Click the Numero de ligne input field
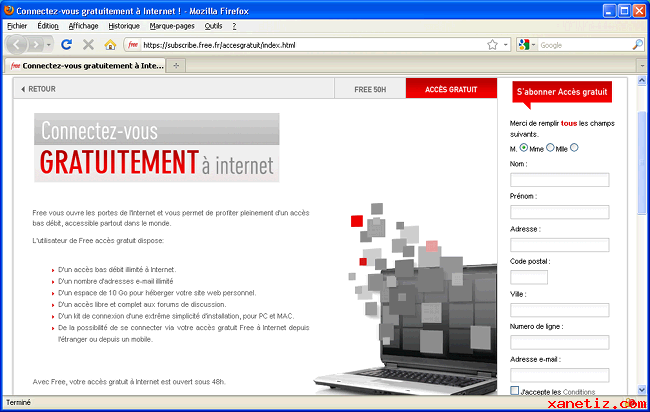The image size is (650, 412). [x=560, y=342]
